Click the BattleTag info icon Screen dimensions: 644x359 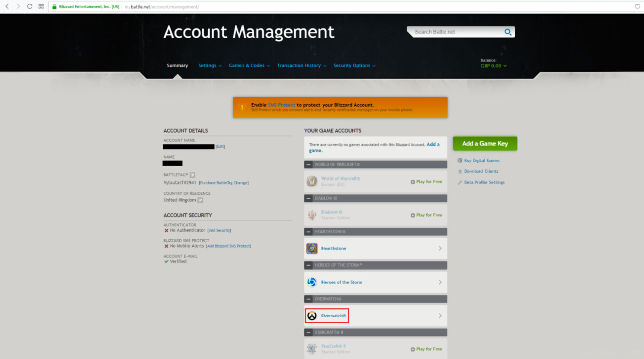[x=192, y=175]
